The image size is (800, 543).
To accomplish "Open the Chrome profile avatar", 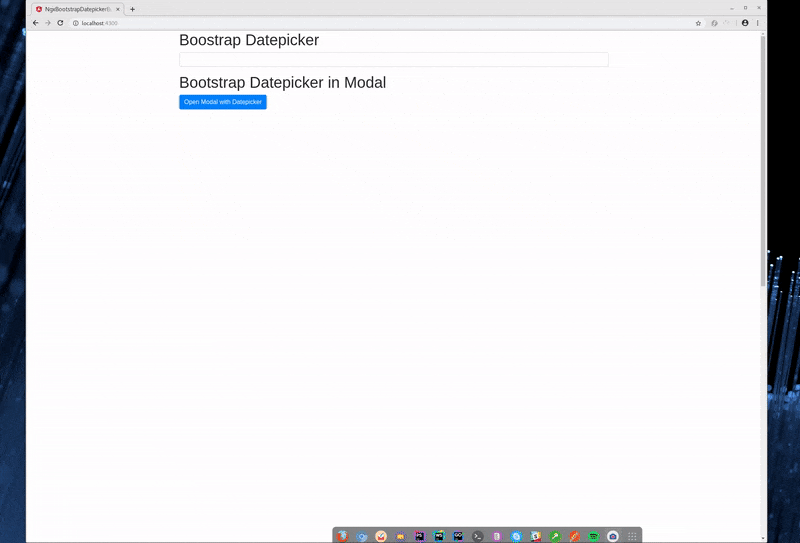I will click(x=745, y=23).
